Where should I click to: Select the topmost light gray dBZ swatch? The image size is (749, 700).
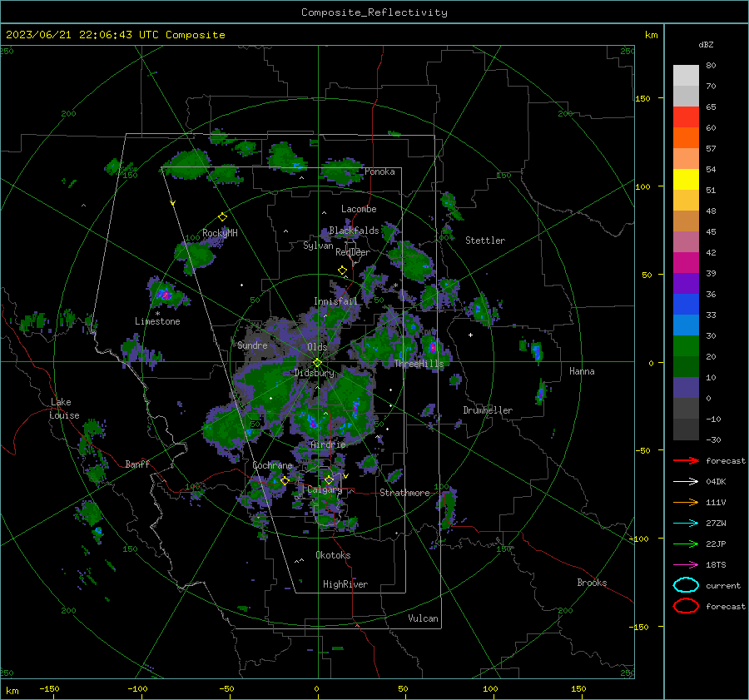tap(686, 76)
